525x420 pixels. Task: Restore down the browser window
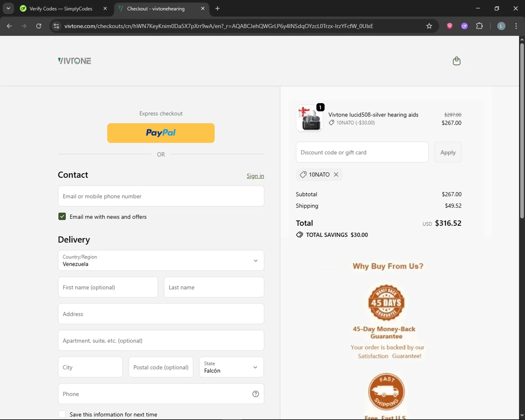497,8
